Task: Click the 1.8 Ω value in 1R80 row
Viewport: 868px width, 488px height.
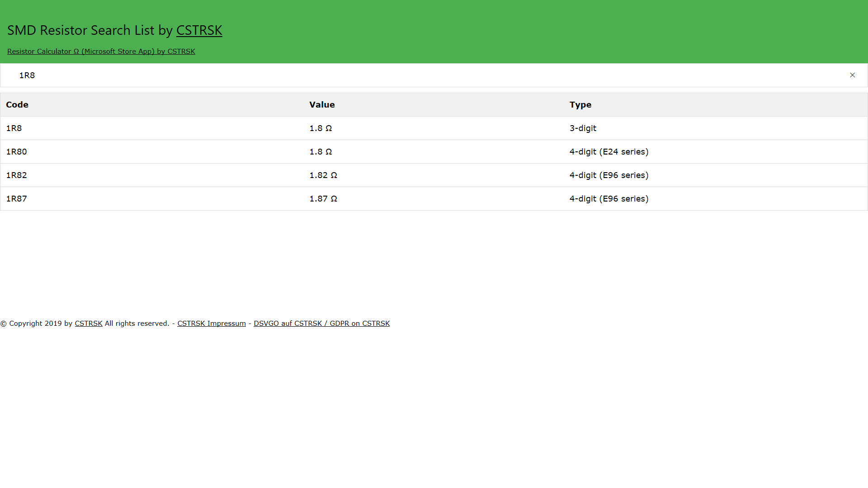Action: pyautogui.click(x=320, y=152)
